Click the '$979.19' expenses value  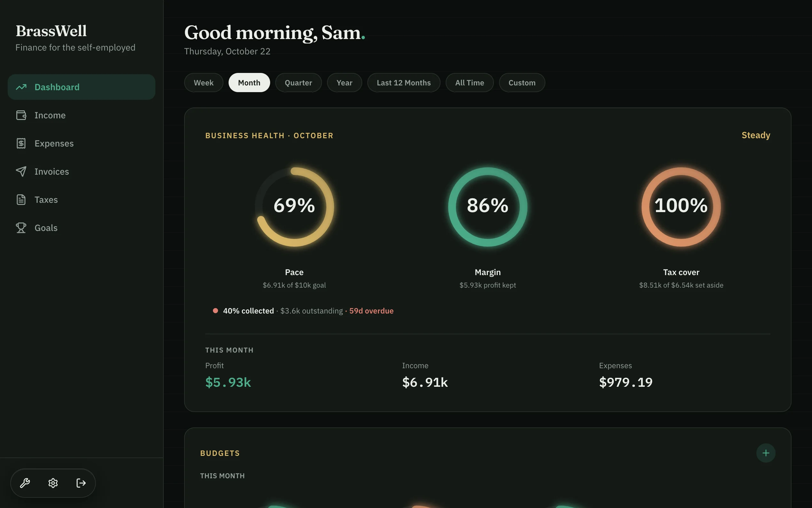626,382
